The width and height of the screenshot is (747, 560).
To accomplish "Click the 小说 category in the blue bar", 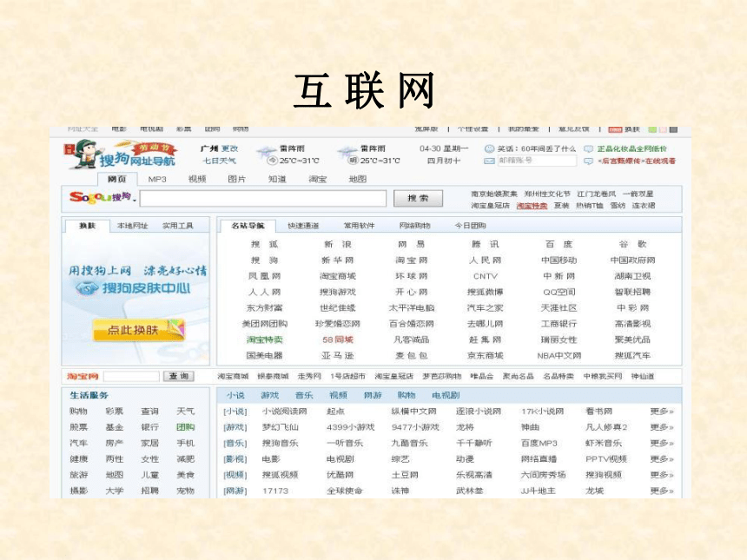I will [x=235, y=395].
